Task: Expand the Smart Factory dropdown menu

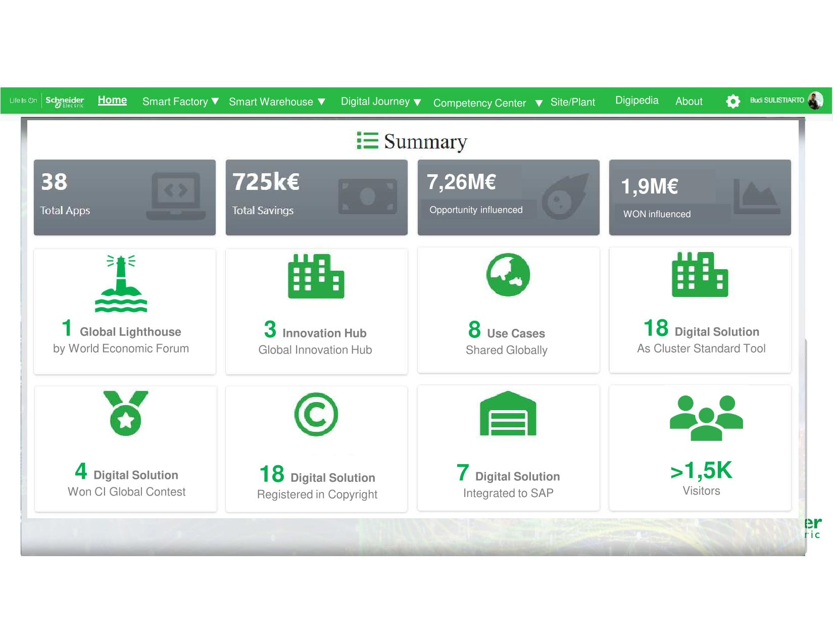Action: tap(180, 102)
